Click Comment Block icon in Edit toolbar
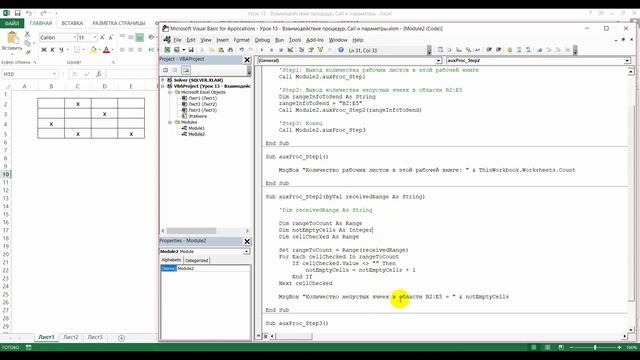 click(x=519, y=50)
